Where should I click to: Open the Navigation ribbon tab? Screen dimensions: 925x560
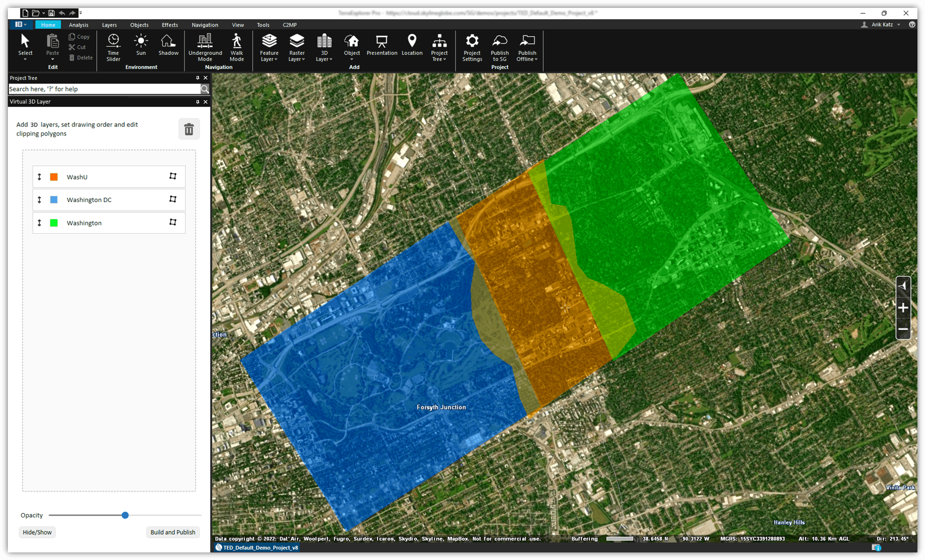click(205, 25)
